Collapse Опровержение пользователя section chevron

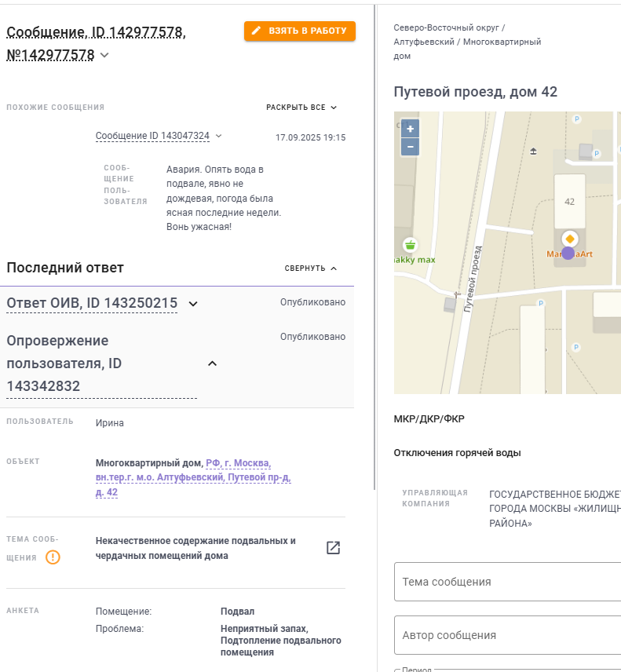212,363
